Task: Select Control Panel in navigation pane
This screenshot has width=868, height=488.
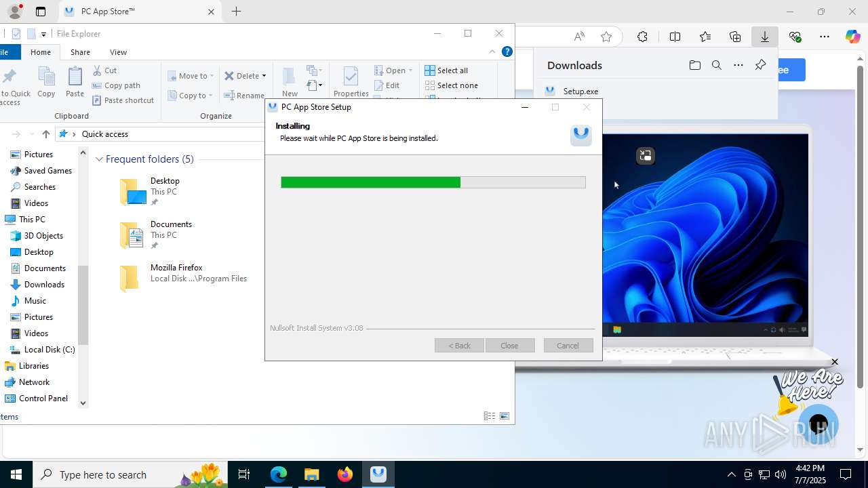Action: 37,399
